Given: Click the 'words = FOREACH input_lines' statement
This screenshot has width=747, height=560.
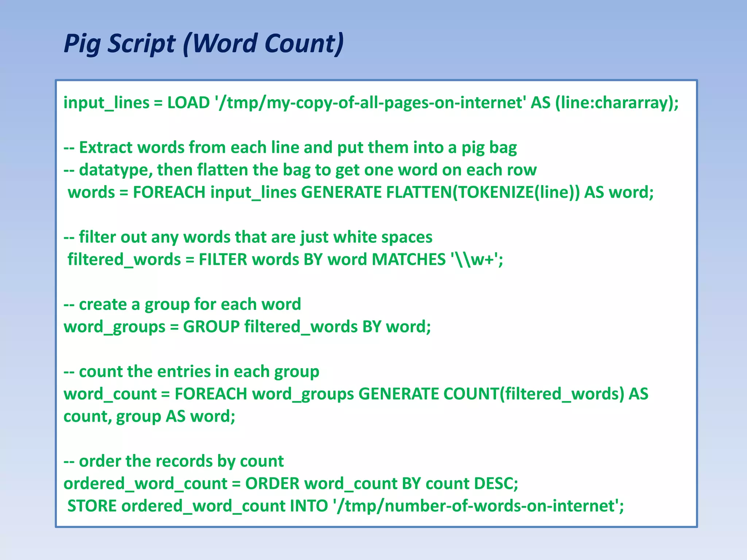Looking at the screenshot, I should [182, 192].
